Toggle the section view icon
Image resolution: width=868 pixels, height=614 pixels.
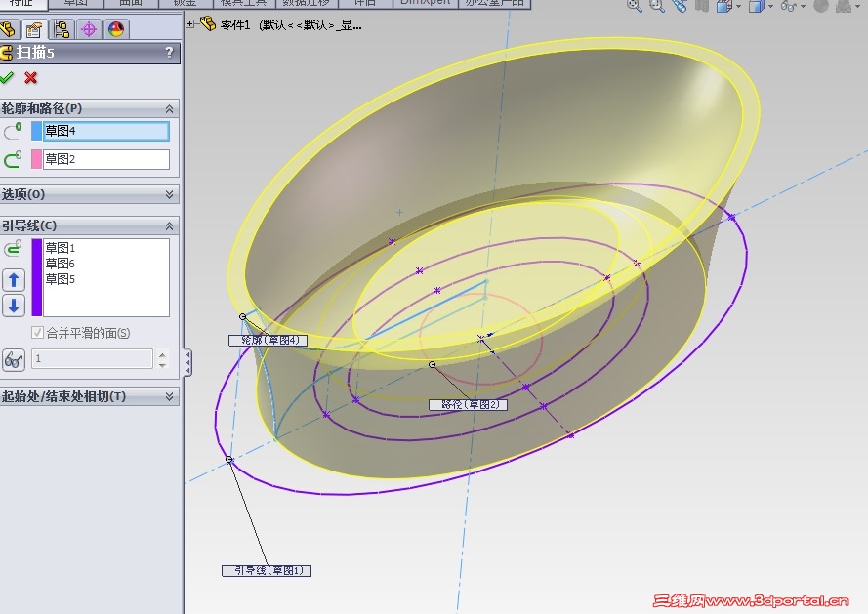click(702, 6)
